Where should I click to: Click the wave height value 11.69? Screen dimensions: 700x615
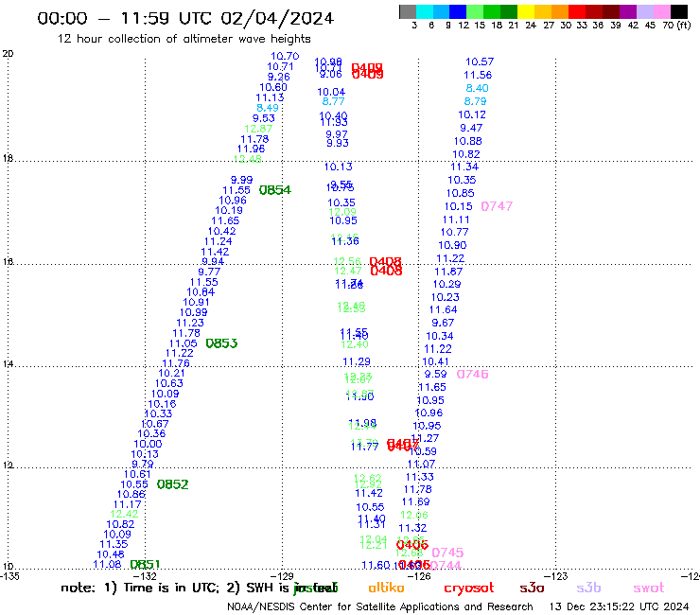[x=415, y=502]
